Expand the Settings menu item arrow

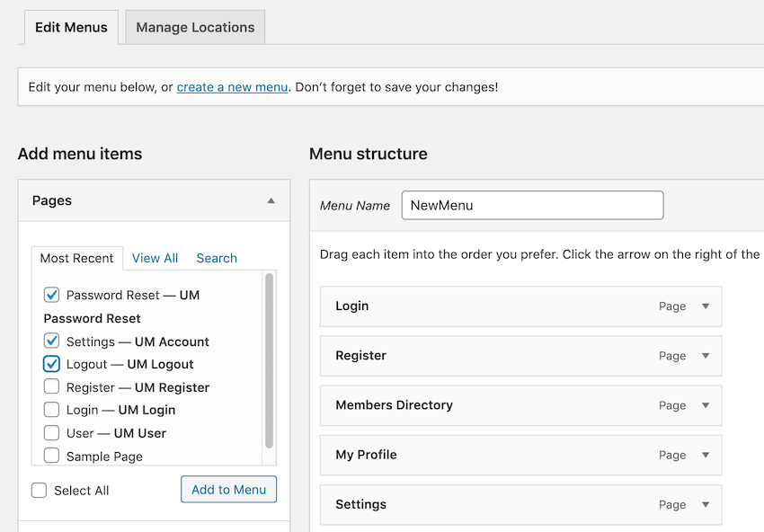(x=706, y=504)
